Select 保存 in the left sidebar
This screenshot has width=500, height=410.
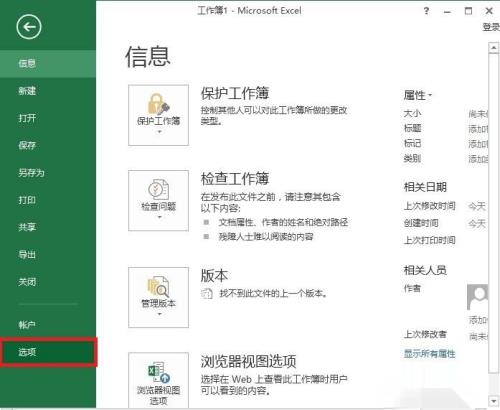point(48,145)
